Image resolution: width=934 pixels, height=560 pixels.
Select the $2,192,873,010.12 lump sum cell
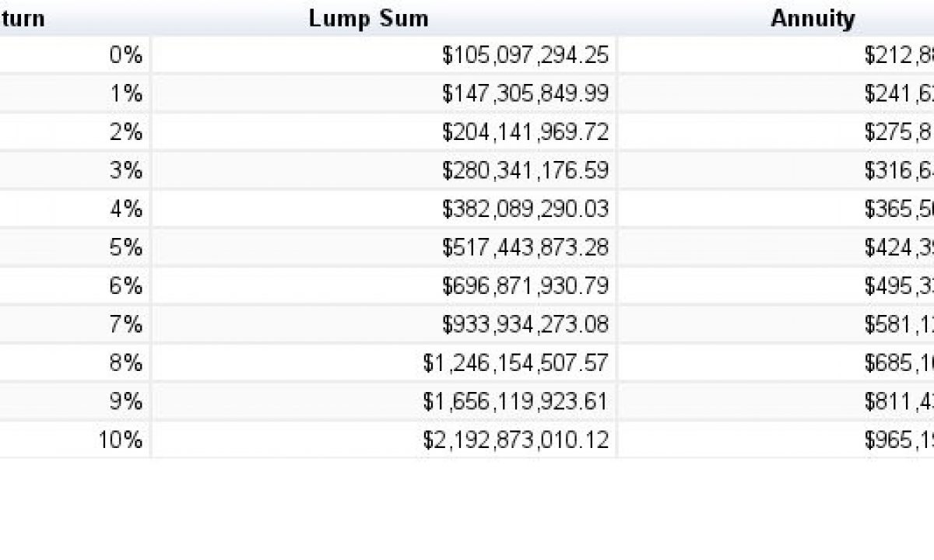coord(515,440)
